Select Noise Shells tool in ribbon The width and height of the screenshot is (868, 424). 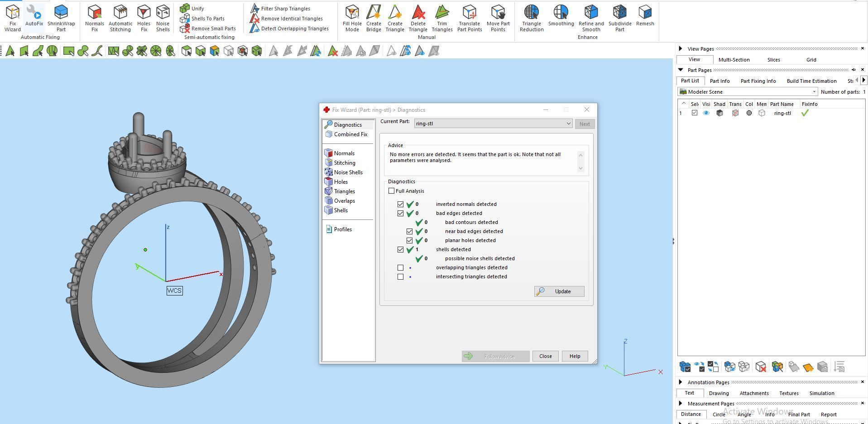[163, 19]
